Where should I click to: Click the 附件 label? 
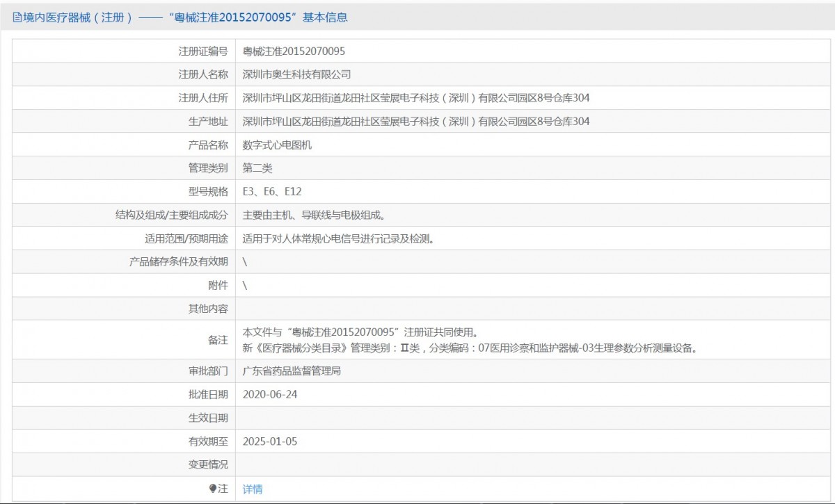(x=218, y=286)
